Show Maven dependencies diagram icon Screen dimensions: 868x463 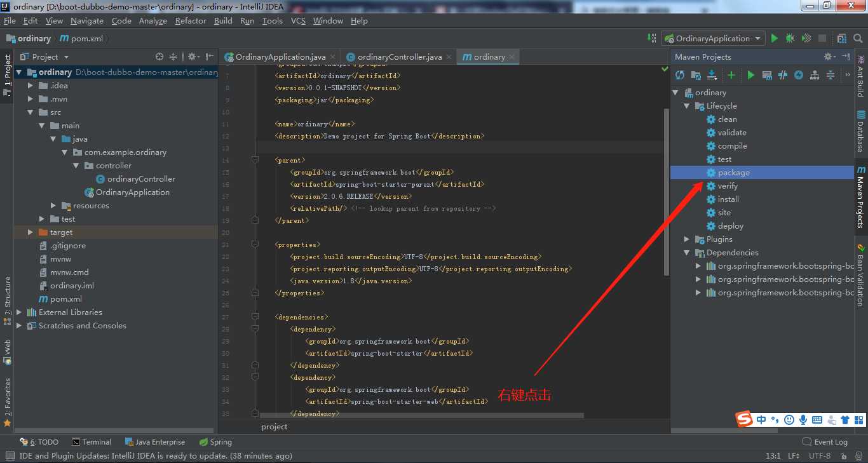[815, 75]
